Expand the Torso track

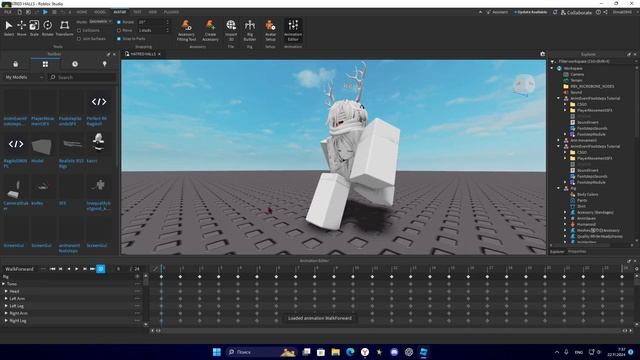coord(4,284)
